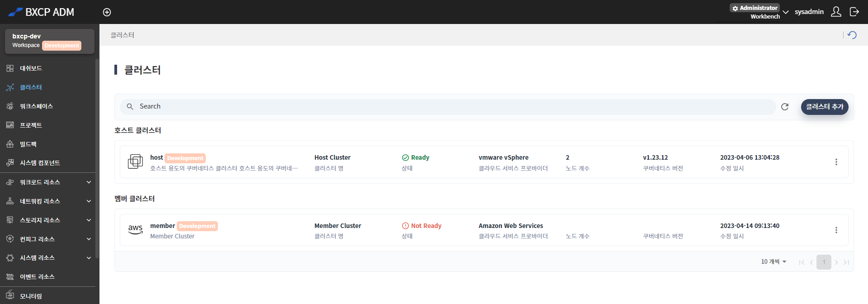Viewport: 868px width, 304px height.
Task: Click the 모니터링 sidebar icon
Action: click(x=10, y=296)
